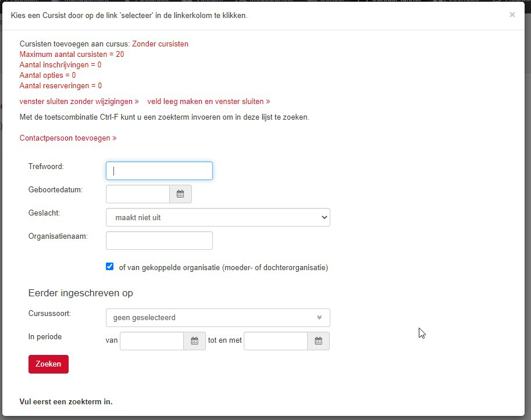Toggle the gekoppelde organisatie checkbox

coord(110,267)
